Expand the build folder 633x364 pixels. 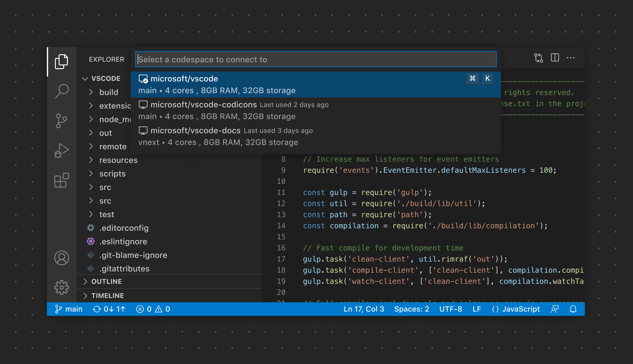(x=109, y=92)
